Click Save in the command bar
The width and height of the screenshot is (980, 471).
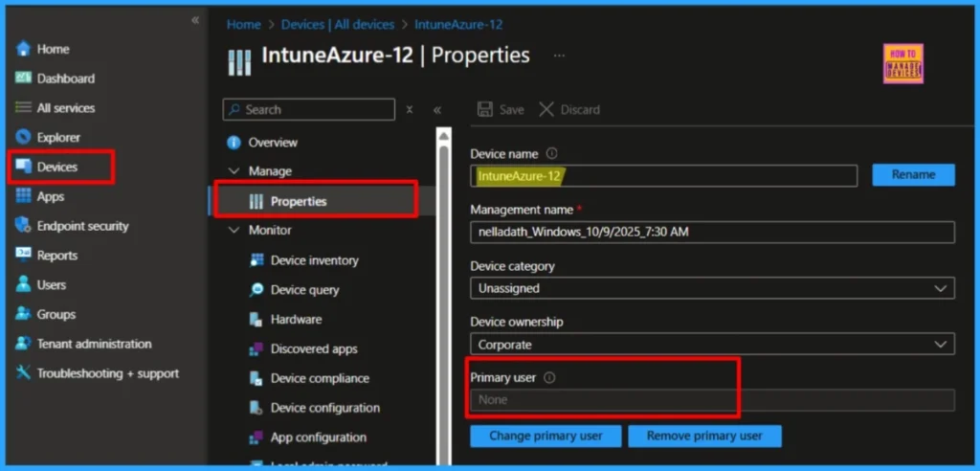(x=500, y=109)
